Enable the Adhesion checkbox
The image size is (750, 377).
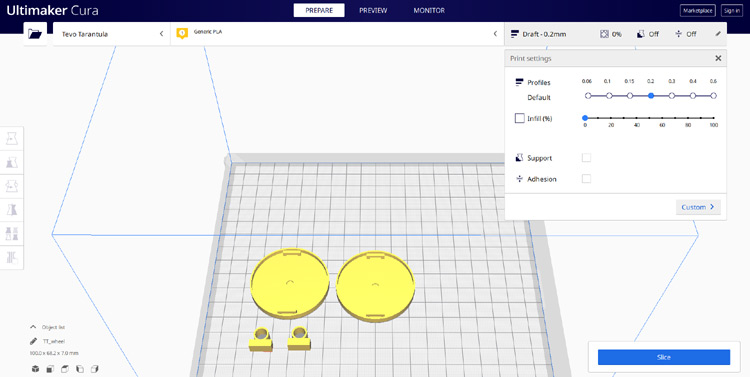point(586,178)
